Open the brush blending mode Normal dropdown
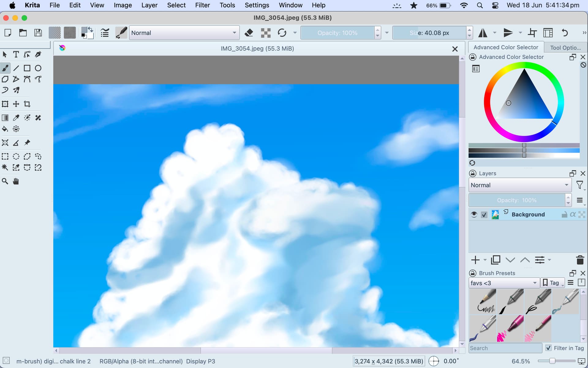588x368 pixels. point(184,33)
